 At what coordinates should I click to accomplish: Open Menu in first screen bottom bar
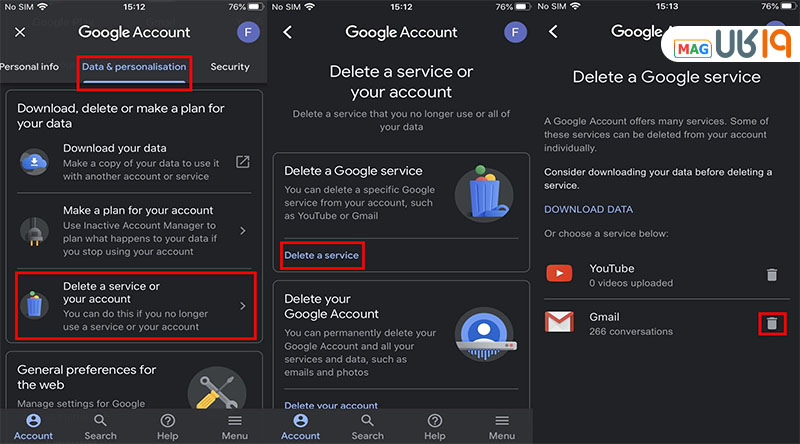235,428
